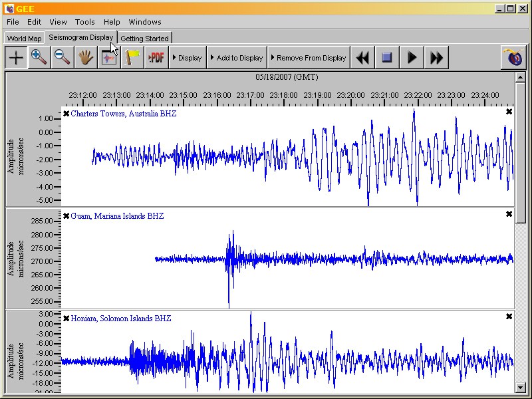Click the Honiara, Solomon Islands BHZ label

tap(121, 319)
